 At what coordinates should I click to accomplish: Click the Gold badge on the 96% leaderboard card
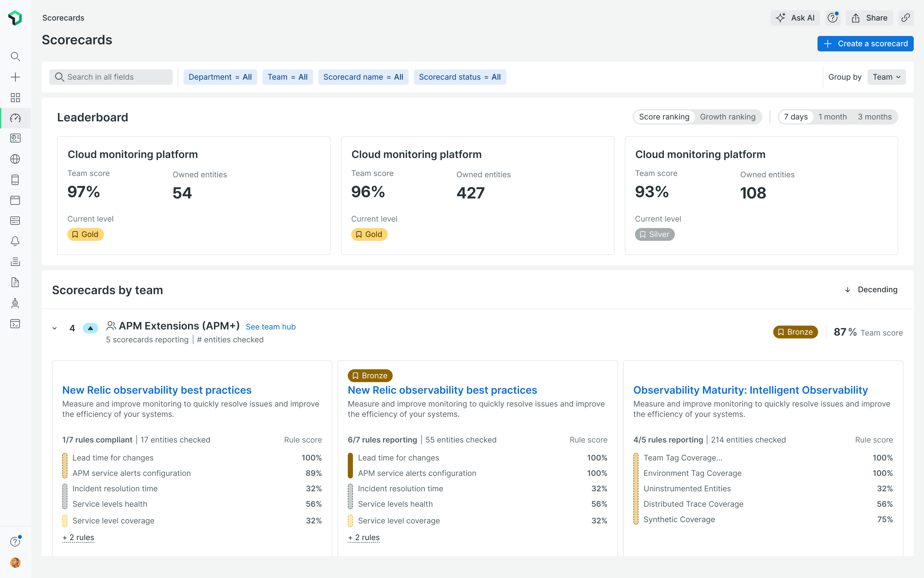coord(369,234)
